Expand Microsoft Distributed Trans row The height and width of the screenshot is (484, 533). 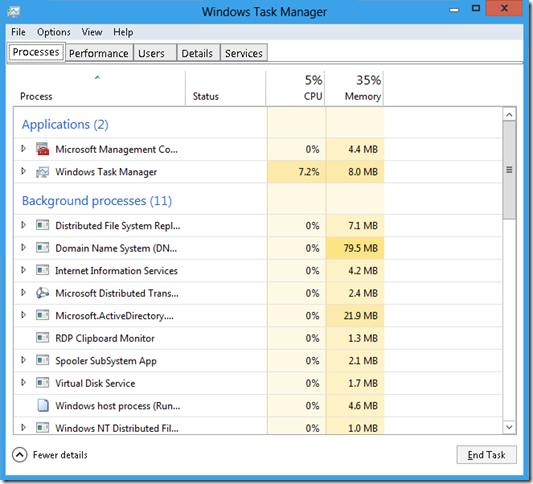(23, 292)
